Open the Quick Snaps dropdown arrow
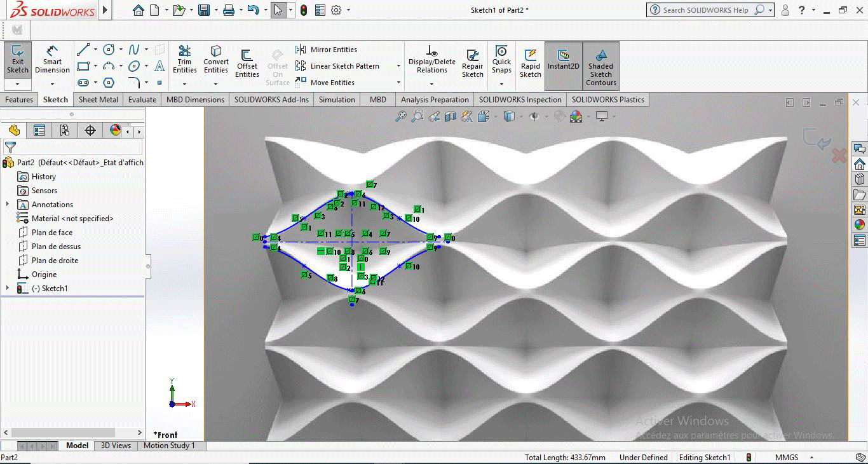868x464 pixels. [x=501, y=83]
